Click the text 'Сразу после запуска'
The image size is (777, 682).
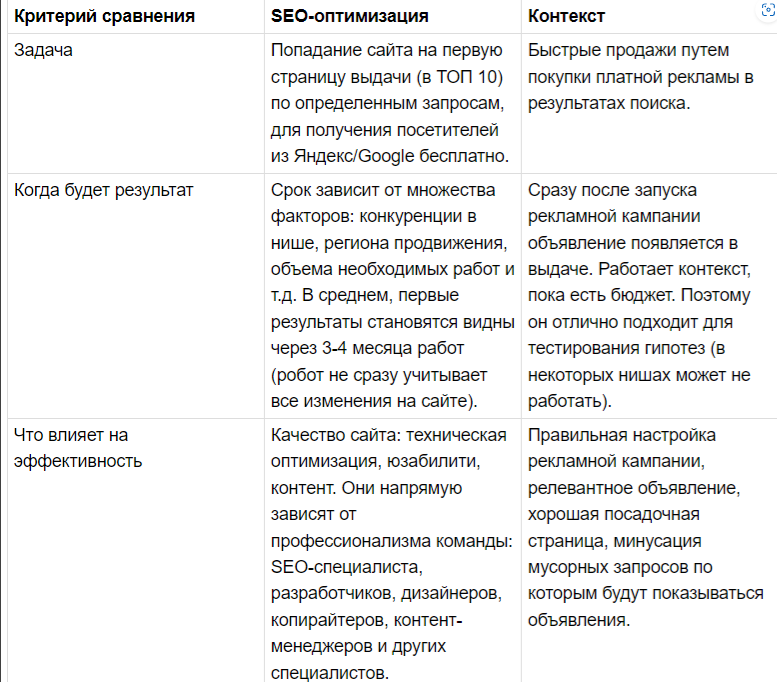tap(612, 190)
